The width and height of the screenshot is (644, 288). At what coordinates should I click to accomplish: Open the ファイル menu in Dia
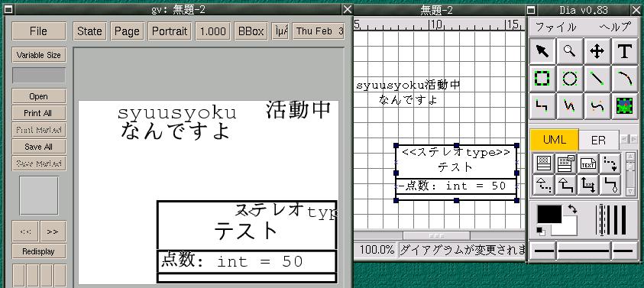[x=555, y=28]
